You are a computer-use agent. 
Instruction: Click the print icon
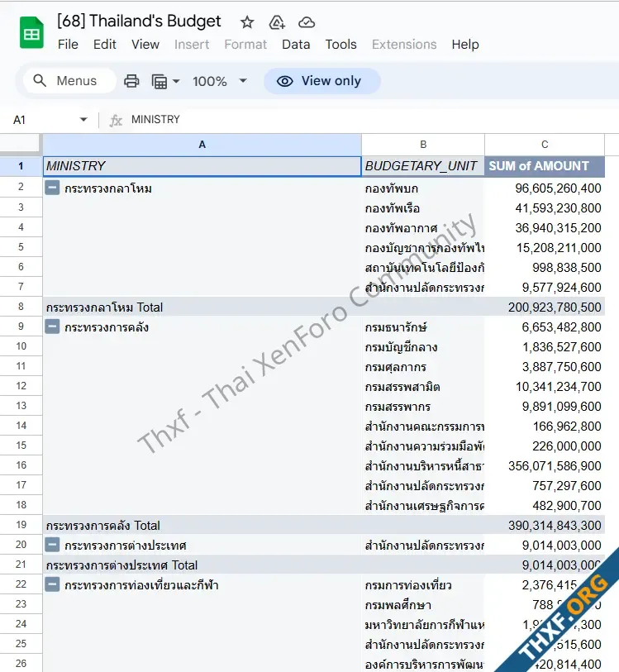(x=131, y=81)
